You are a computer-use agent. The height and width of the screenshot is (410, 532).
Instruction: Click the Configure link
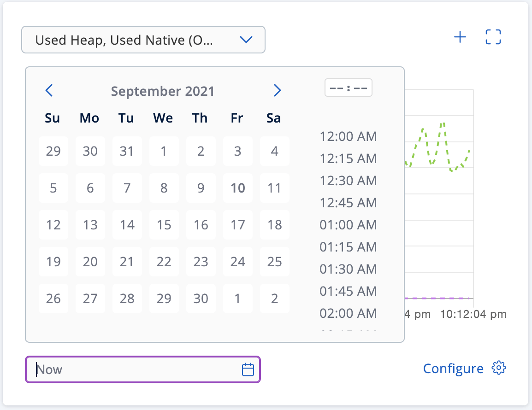[453, 369]
